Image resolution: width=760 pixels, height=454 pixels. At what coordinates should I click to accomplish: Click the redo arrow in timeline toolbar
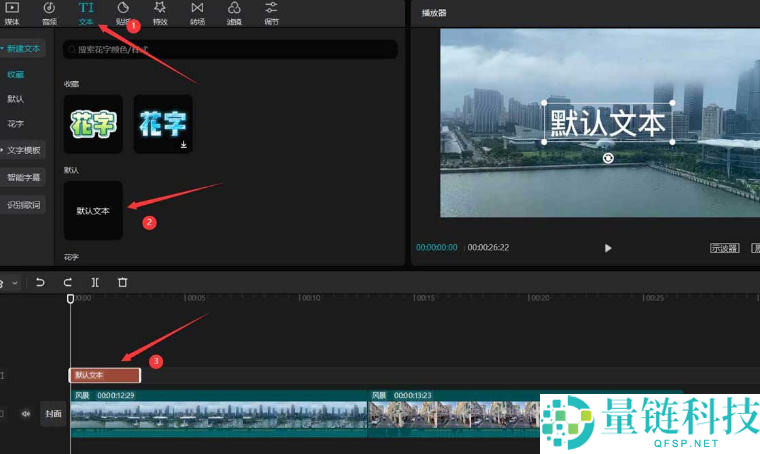click(x=68, y=283)
